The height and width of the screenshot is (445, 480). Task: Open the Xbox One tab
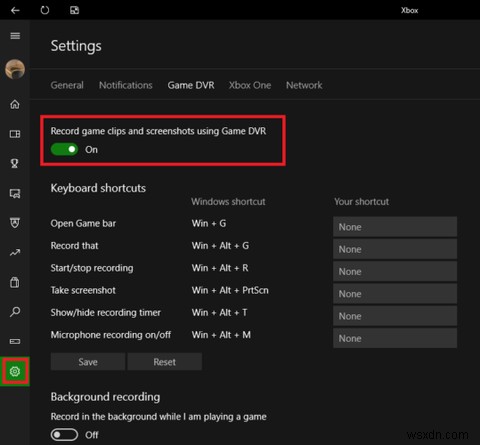tap(250, 85)
